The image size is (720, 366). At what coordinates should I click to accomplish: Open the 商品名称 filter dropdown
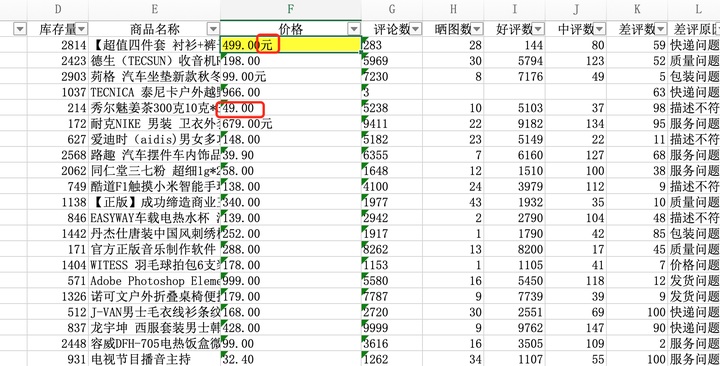point(213,29)
